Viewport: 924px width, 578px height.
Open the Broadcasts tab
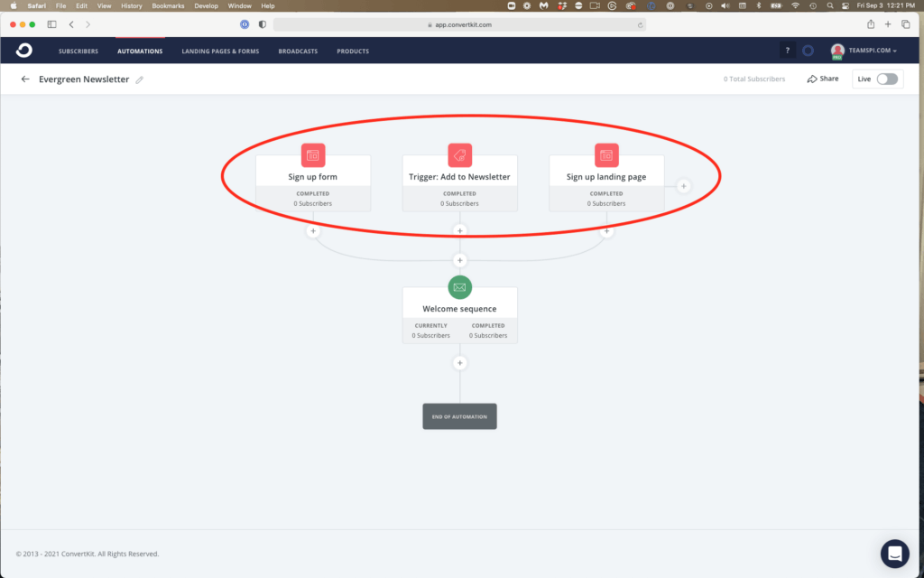point(298,51)
